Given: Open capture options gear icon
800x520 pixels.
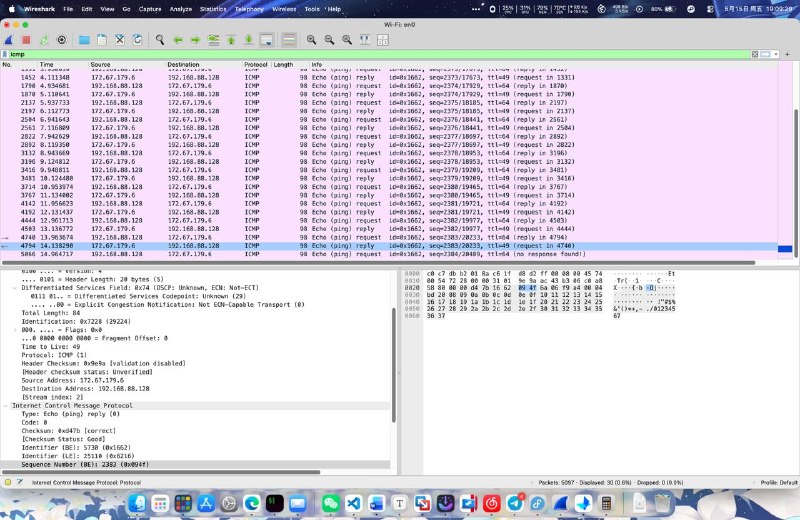Looking at the screenshot, I should point(62,40).
